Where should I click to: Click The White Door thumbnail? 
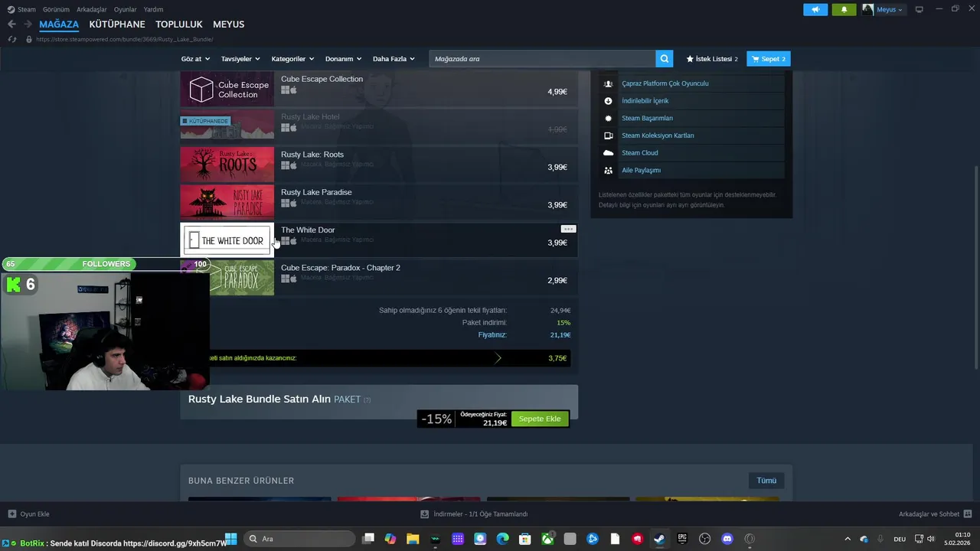(x=227, y=240)
